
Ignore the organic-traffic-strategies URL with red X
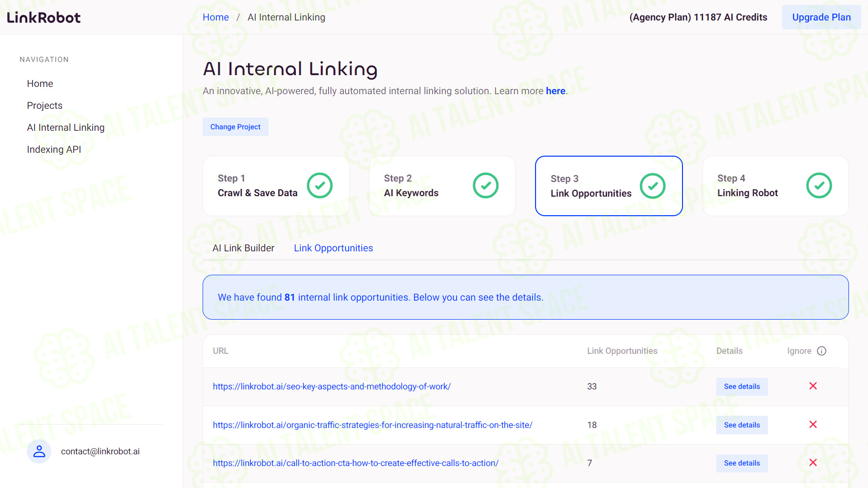pos(813,425)
